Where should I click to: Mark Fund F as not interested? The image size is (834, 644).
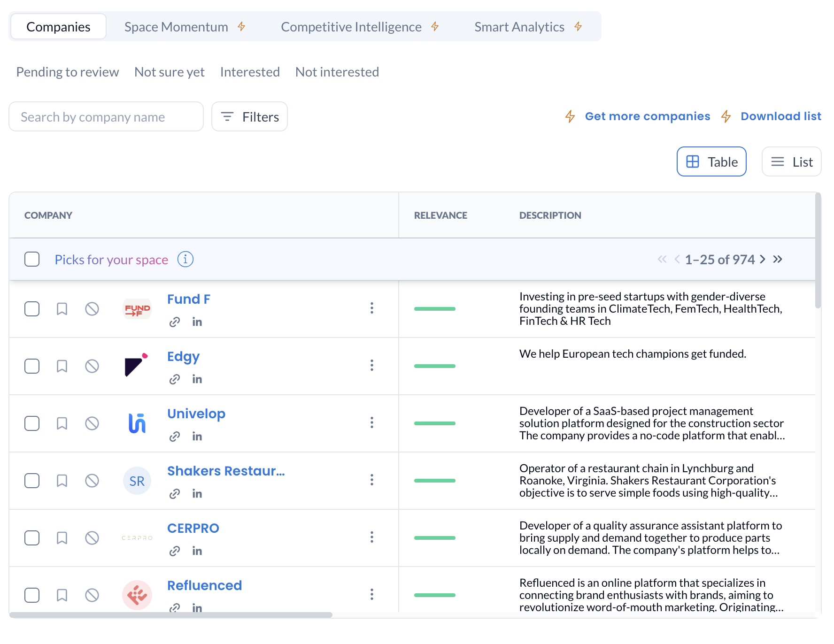tap(92, 309)
